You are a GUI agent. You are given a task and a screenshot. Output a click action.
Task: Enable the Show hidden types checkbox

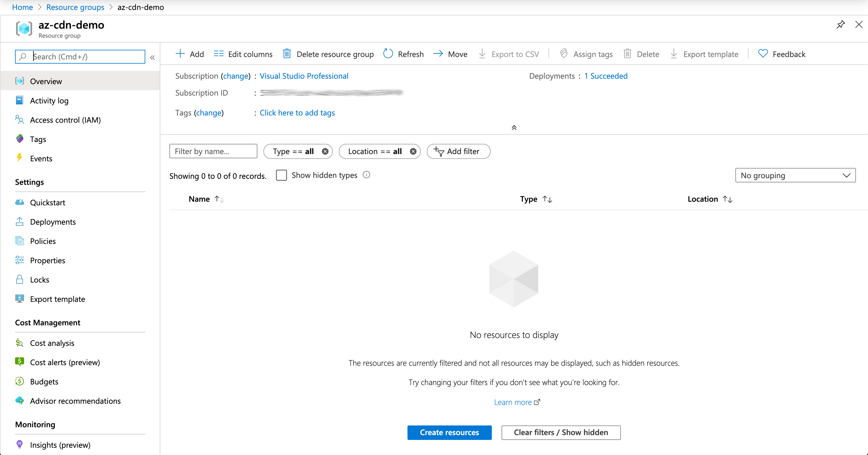(x=281, y=175)
